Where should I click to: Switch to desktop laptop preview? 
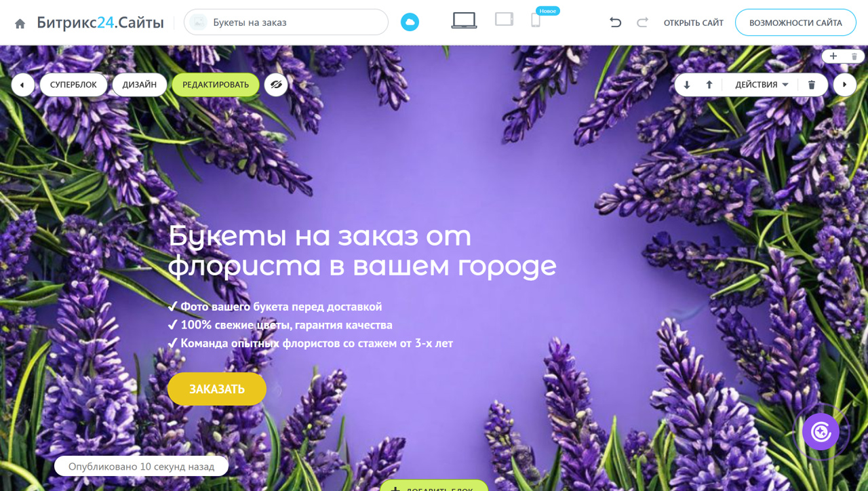464,20
